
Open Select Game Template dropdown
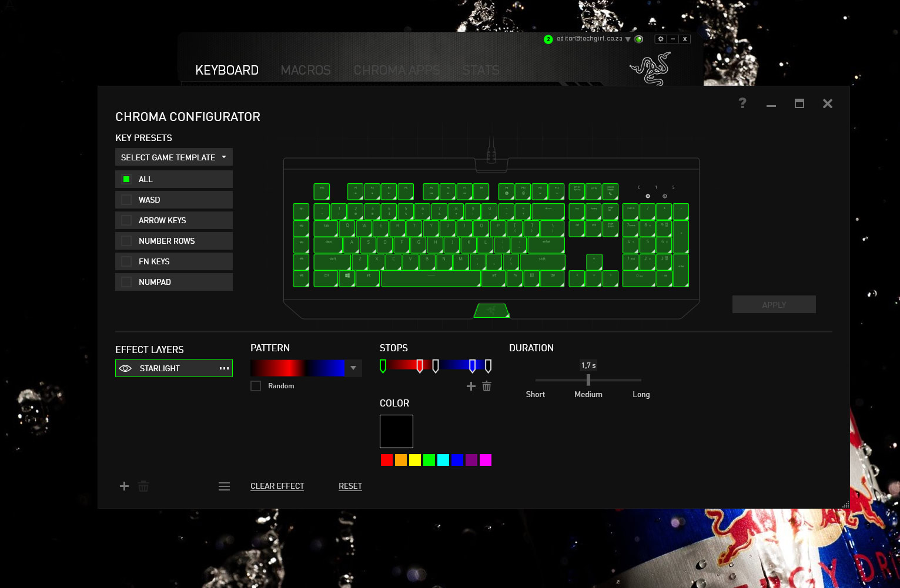[x=173, y=157]
